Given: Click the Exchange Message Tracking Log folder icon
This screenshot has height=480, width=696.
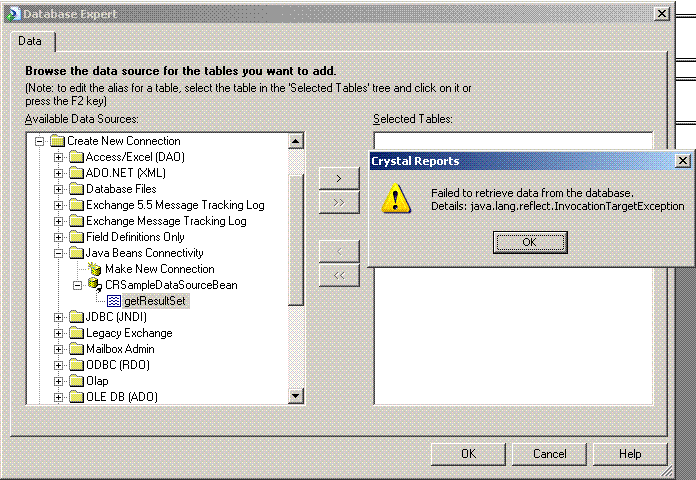Looking at the screenshot, I should click(76, 221).
